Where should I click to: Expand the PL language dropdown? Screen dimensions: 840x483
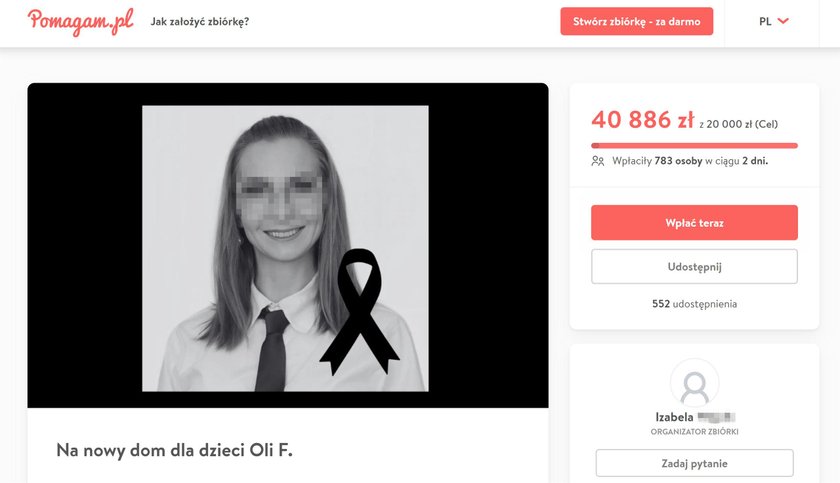point(774,21)
